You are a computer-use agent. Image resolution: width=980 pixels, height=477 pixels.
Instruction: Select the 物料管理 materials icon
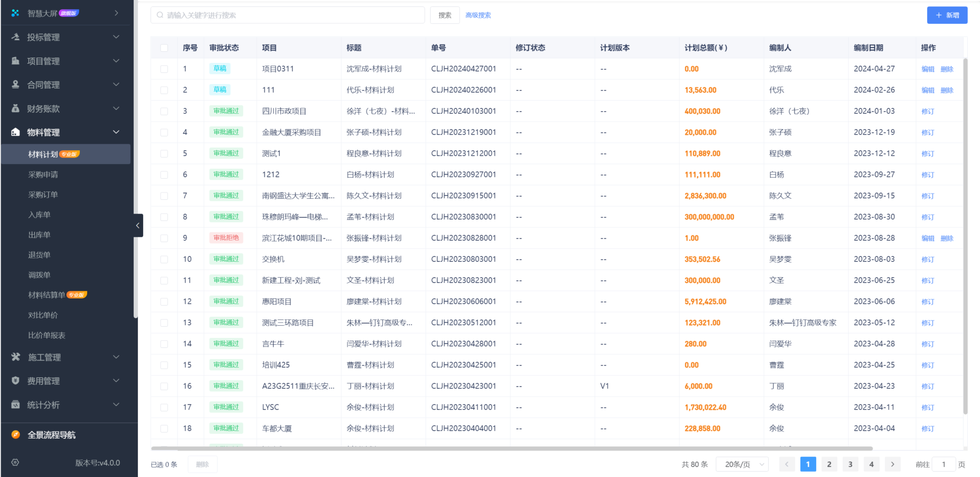pos(15,132)
